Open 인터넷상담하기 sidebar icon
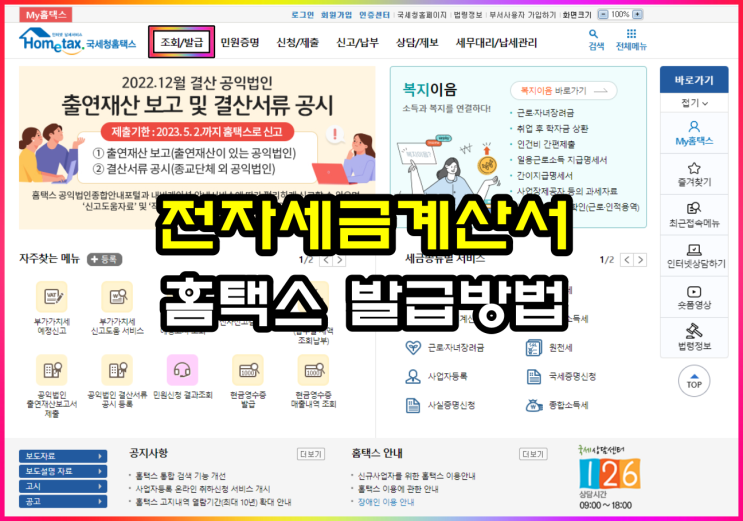Viewport: 743px width, 521px height. (694, 256)
